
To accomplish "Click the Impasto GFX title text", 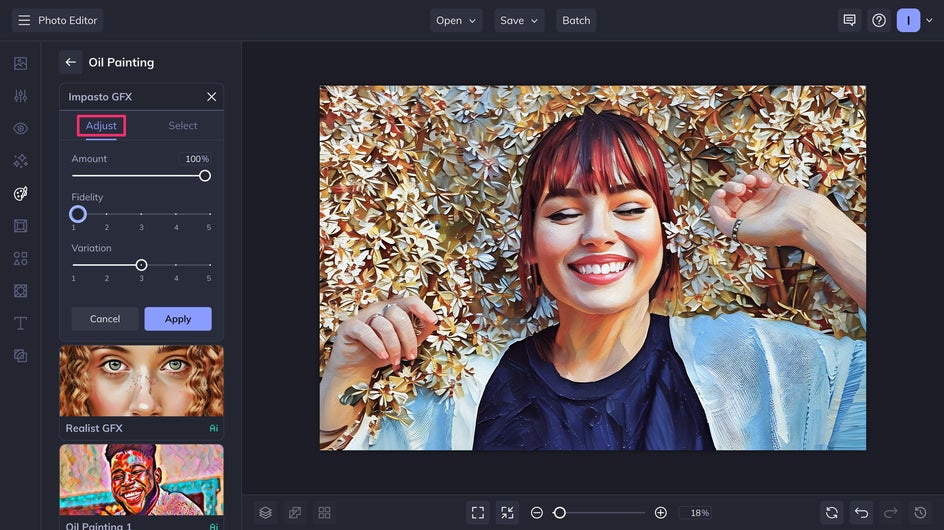I will [100, 96].
